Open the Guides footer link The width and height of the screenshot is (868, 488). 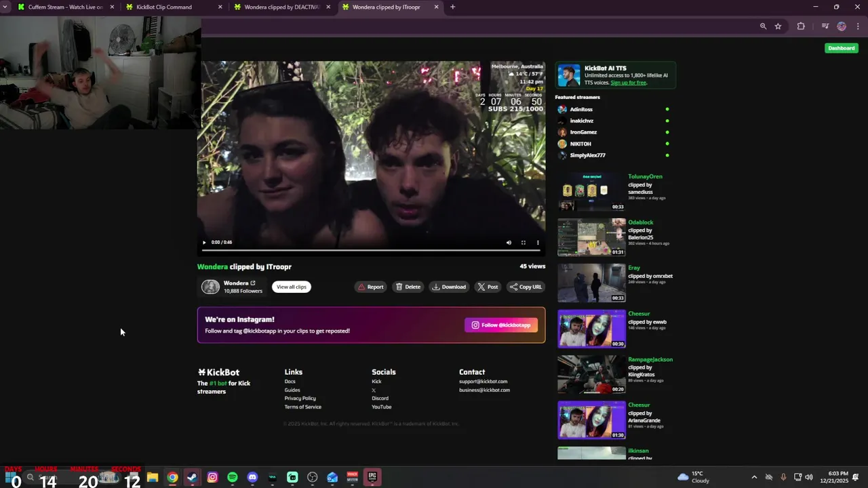[x=292, y=390]
